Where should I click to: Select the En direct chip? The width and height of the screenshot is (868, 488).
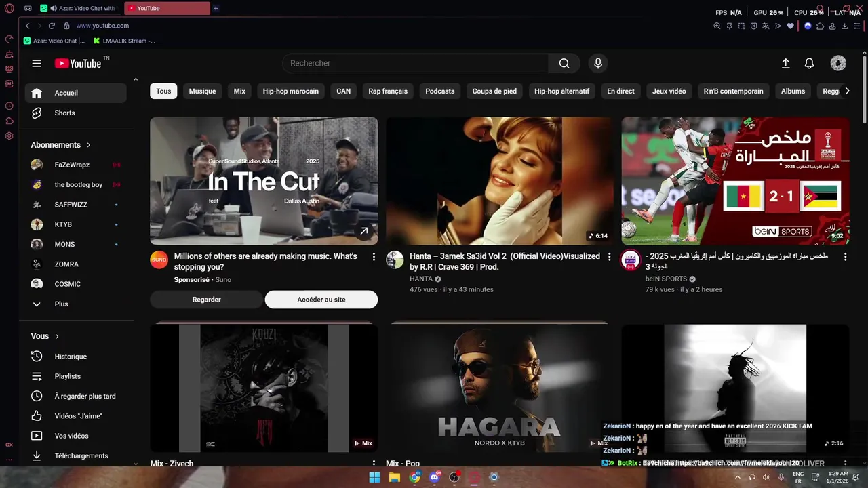pyautogui.click(x=620, y=91)
